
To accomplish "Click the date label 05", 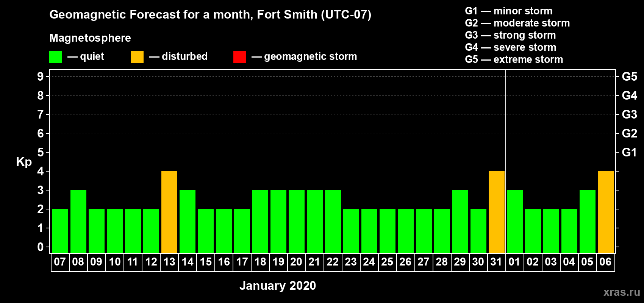I will click(x=587, y=262).
